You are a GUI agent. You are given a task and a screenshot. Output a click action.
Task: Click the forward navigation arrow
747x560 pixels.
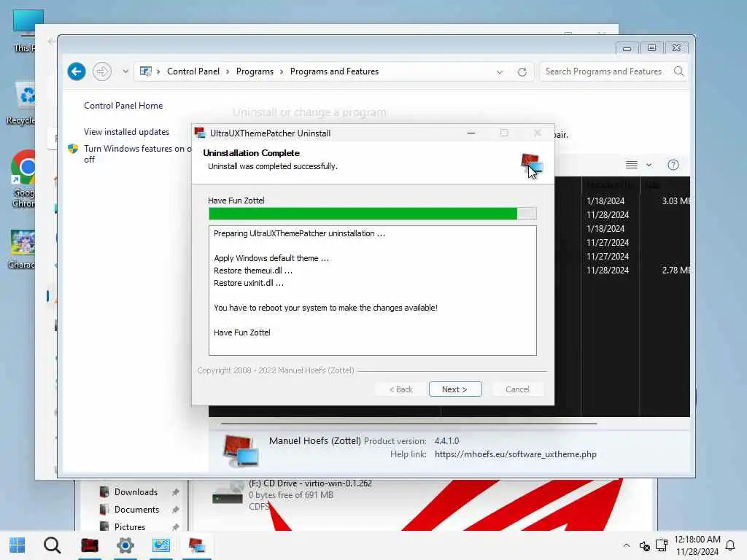point(101,71)
